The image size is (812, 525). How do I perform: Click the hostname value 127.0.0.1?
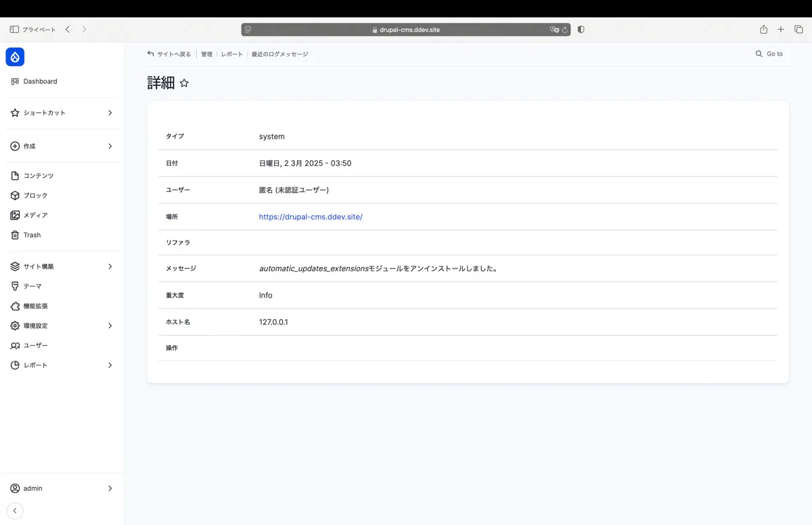coord(273,322)
